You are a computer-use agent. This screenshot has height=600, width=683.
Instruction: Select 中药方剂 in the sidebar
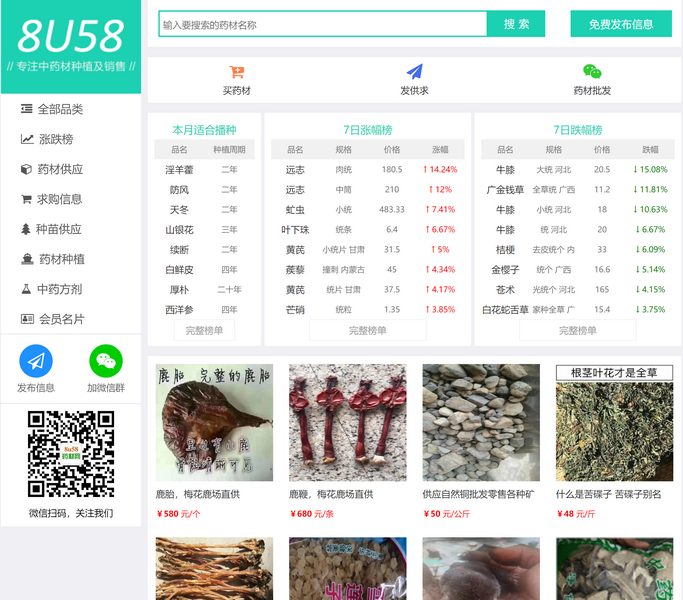pos(60,289)
